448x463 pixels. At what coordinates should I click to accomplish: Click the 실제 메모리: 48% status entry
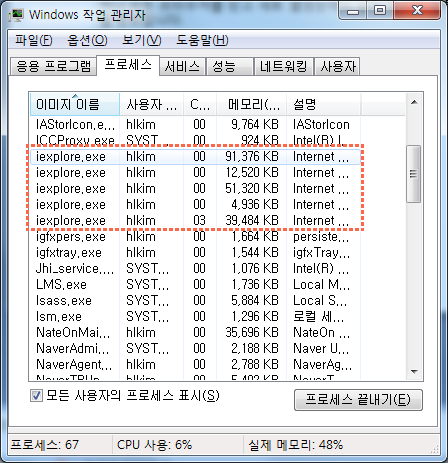(x=296, y=445)
